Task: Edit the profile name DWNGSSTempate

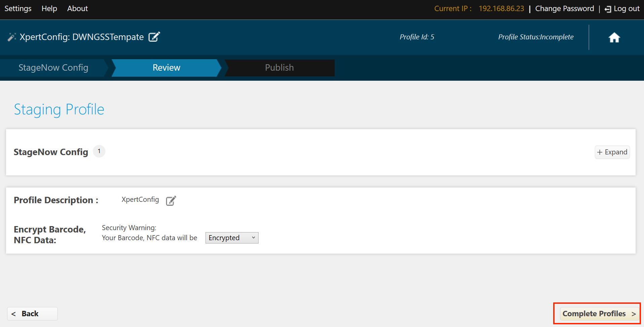Action: click(154, 37)
